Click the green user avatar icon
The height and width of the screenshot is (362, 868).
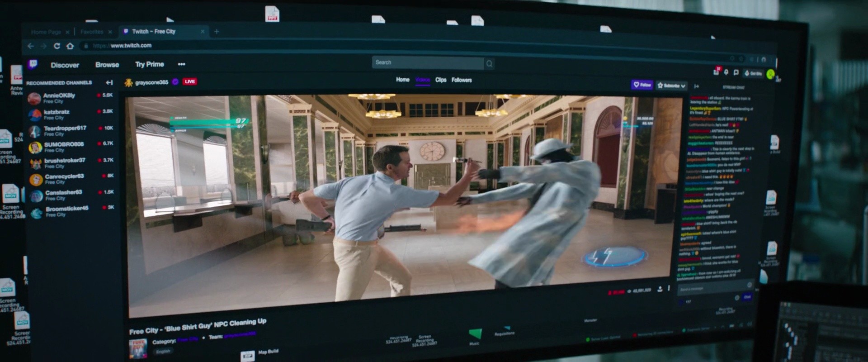(x=770, y=74)
